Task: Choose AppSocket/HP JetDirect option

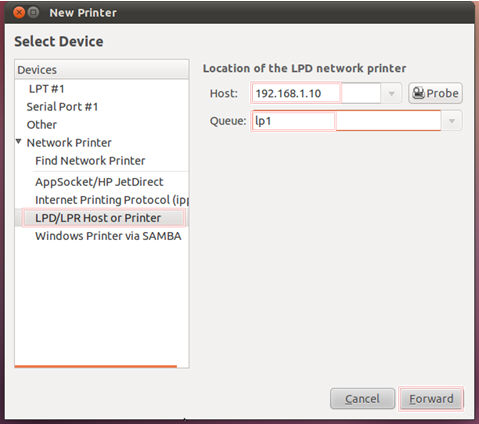Action: [99, 182]
